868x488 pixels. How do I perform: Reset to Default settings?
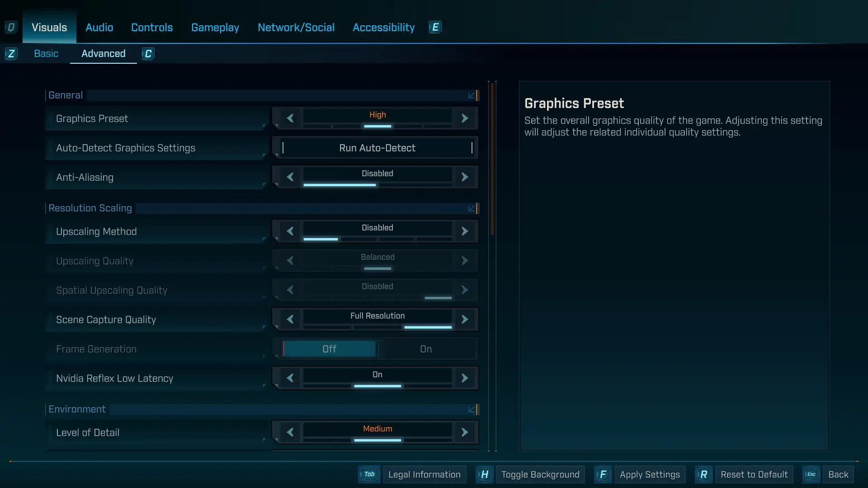tap(754, 474)
